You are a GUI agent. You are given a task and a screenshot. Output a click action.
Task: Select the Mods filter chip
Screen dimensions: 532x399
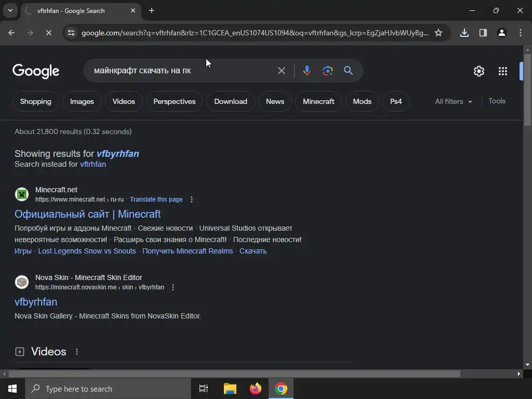click(x=362, y=101)
